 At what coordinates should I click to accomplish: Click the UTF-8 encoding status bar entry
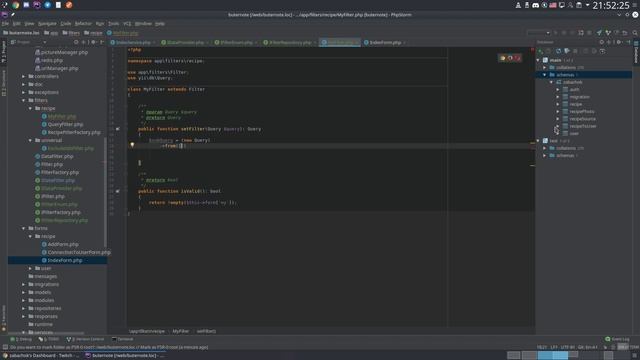[x=567, y=347]
